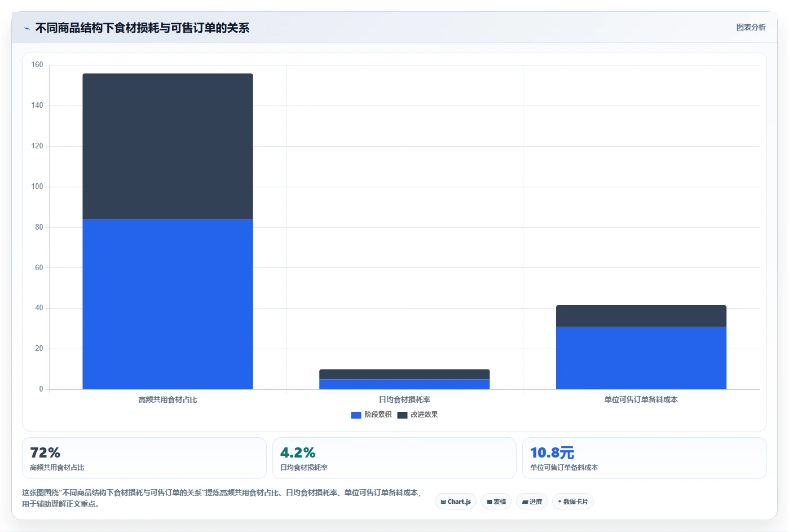Click the dark 改进效果 legend swatch
The width and height of the screenshot is (789, 532).
[x=402, y=415]
